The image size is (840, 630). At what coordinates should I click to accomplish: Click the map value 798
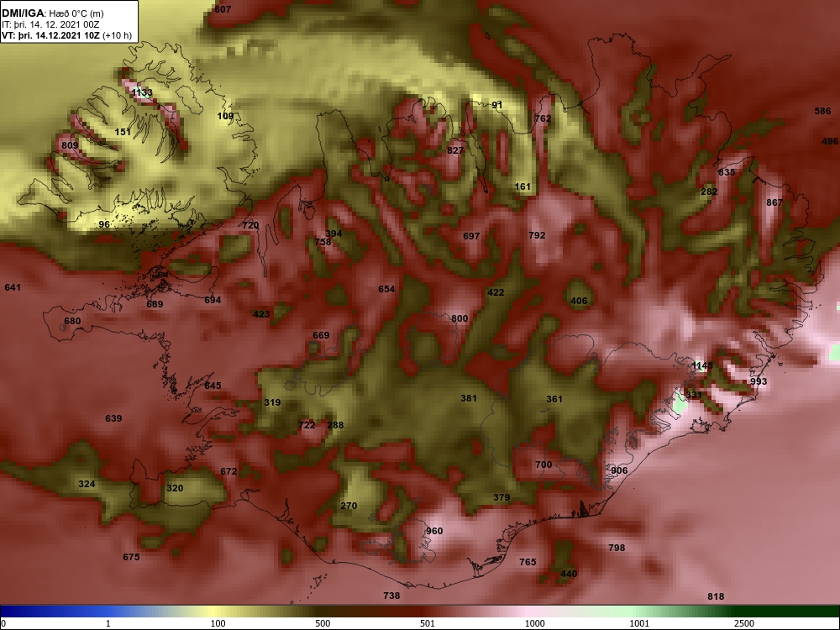point(617,548)
